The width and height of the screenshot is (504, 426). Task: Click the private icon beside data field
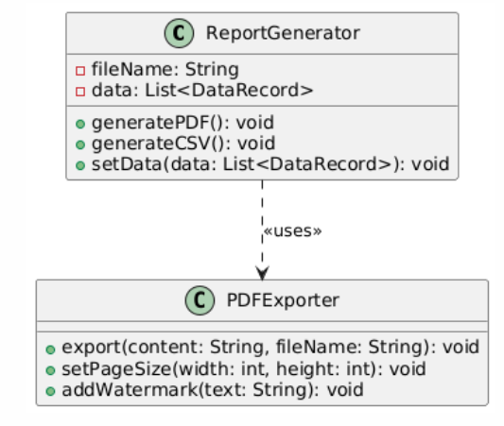tap(80, 92)
